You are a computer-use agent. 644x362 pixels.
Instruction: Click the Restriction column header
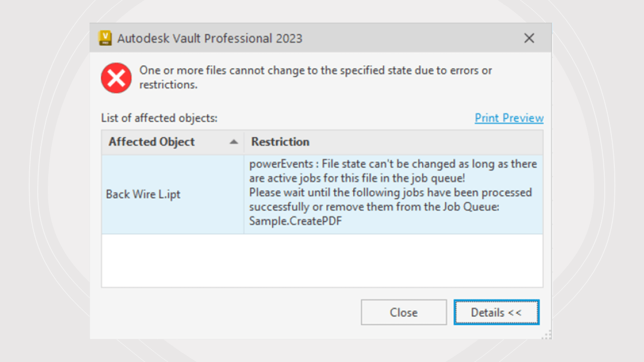tap(280, 142)
